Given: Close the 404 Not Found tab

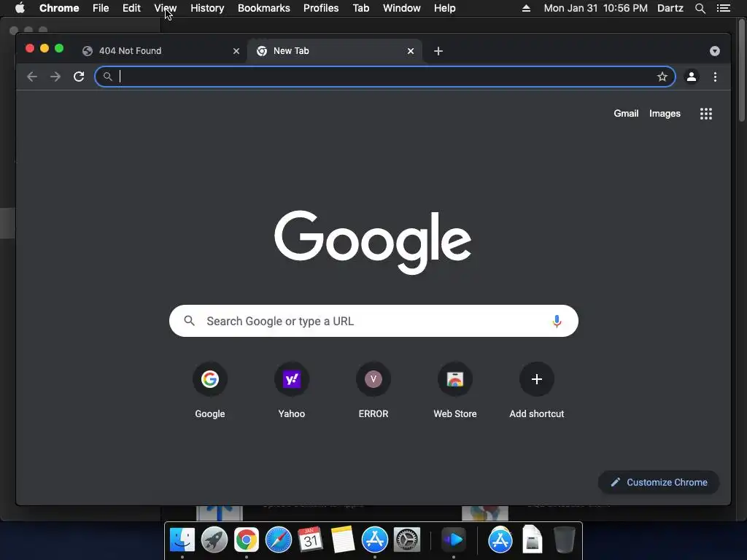Looking at the screenshot, I should (236, 51).
